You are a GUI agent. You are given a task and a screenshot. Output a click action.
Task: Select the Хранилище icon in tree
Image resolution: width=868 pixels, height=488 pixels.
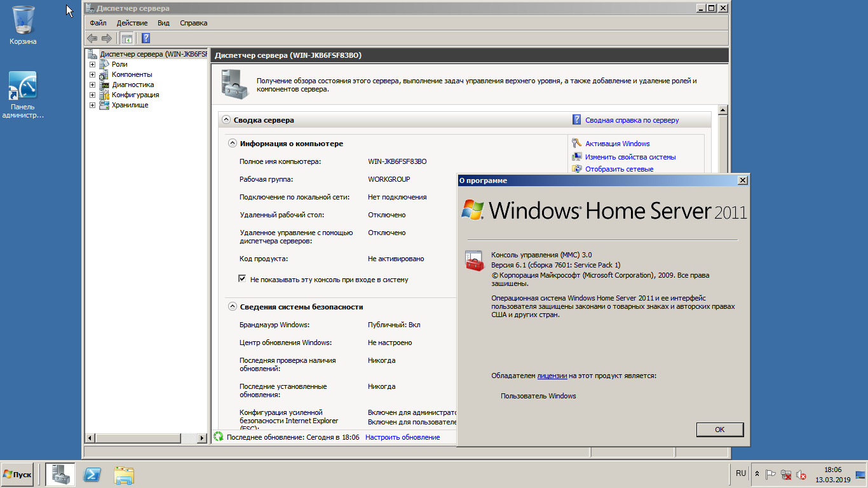[x=104, y=105]
